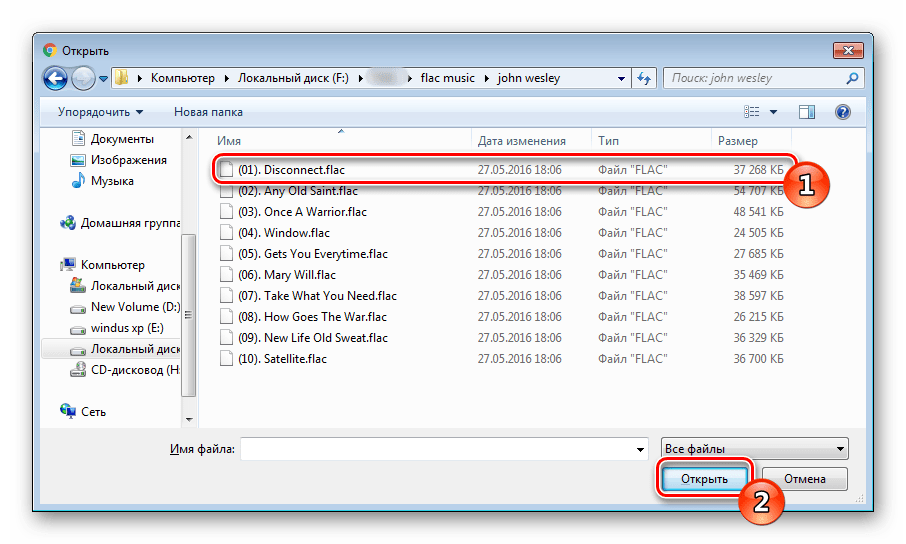Screen dimensions: 906x544
Task: Click file icon of (03). Once A Warrior.flac
Action: pyautogui.click(x=226, y=212)
